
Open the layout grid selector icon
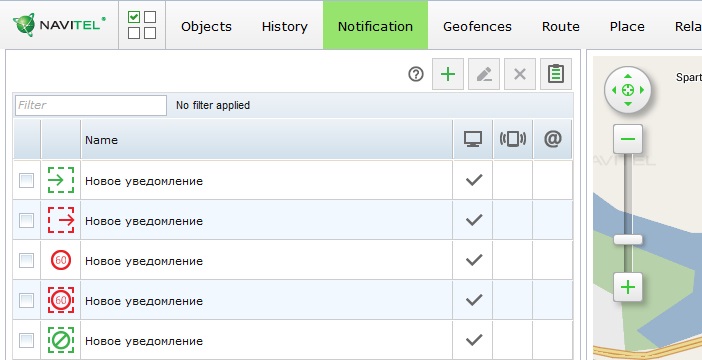click(x=142, y=25)
